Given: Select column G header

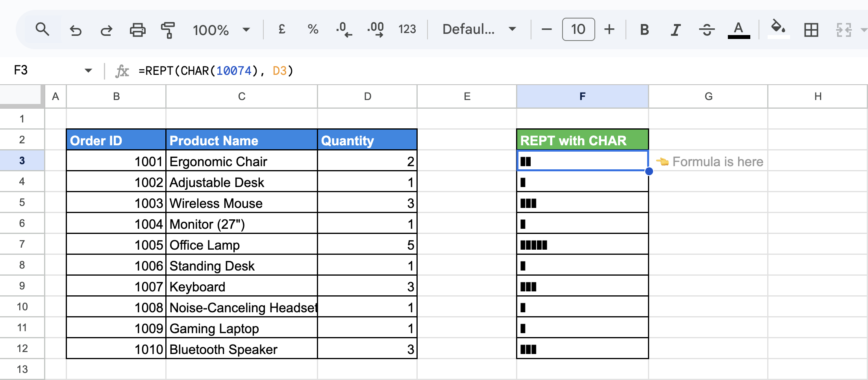Looking at the screenshot, I should coord(708,96).
